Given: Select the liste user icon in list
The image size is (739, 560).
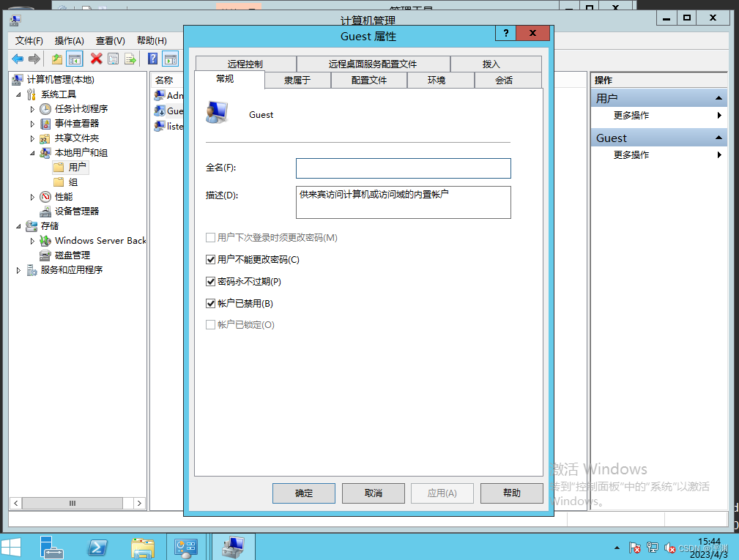Looking at the screenshot, I should click(x=160, y=126).
